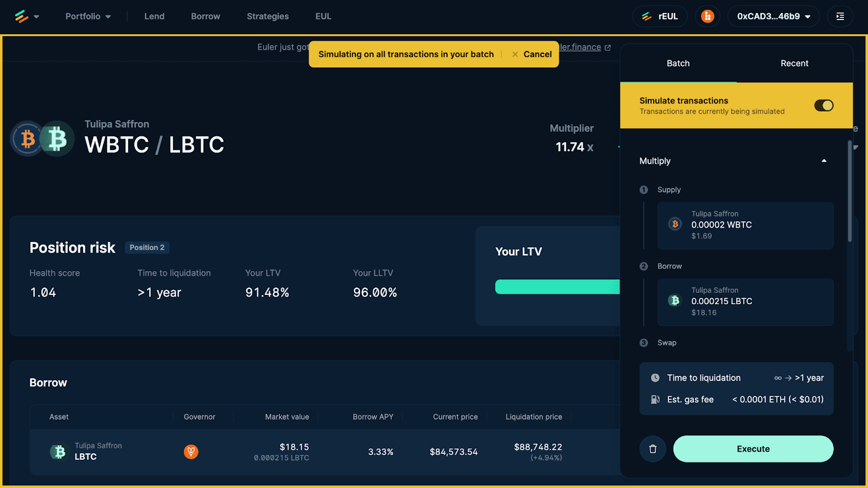The height and width of the screenshot is (488, 868).
Task: Click the Your LTV progress bar
Action: 557,287
